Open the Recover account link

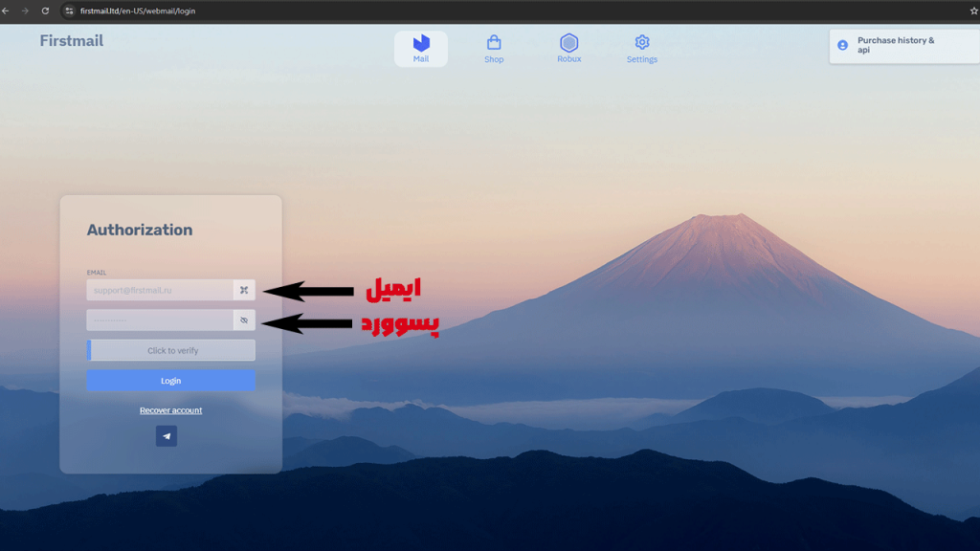click(x=170, y=410)
